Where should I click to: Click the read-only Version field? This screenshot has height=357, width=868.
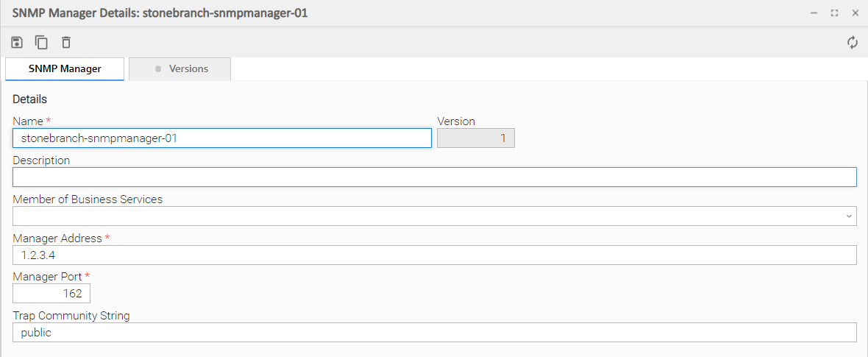coord(475,138)
